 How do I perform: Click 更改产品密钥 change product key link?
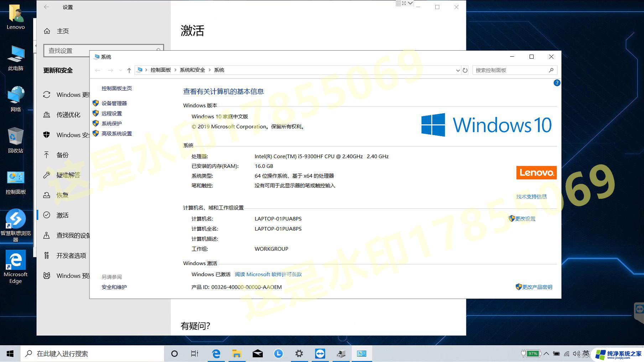[x=537, y=287]
